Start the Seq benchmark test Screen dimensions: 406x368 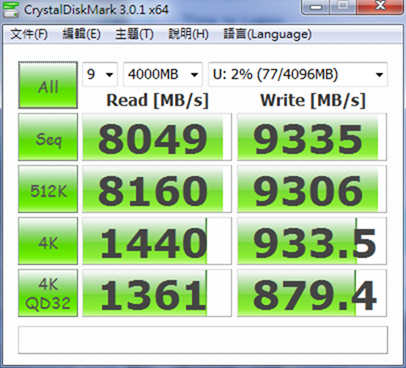click(x=48, y=137)
